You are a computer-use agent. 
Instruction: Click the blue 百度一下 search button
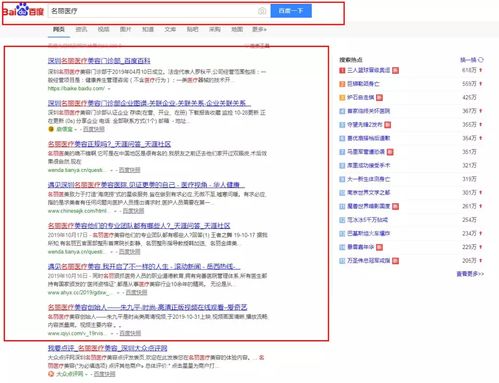[x=291, y=11]
